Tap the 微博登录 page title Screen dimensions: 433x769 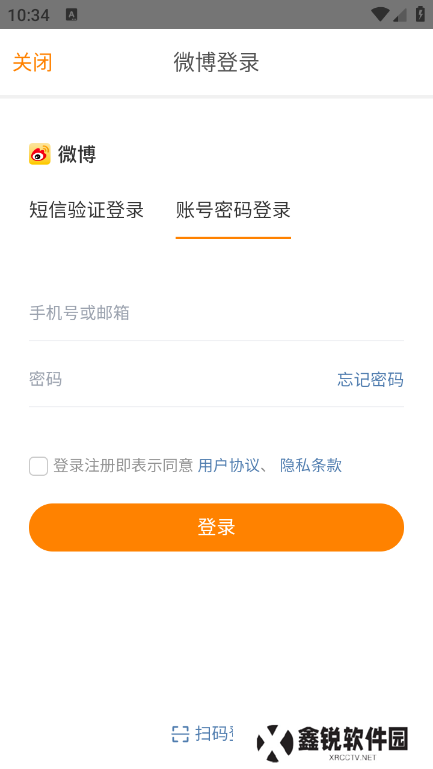pyautogui.click(x=216, y=62)
